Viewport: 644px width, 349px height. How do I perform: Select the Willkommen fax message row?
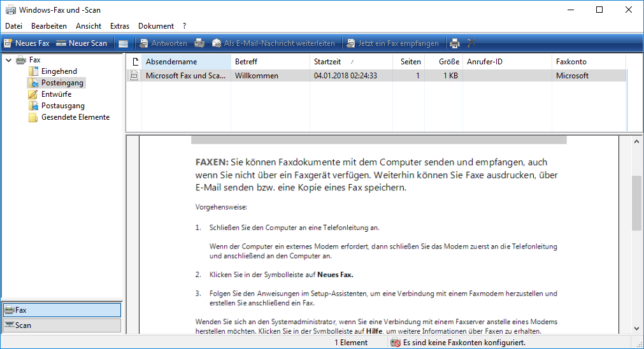[376, 76]
